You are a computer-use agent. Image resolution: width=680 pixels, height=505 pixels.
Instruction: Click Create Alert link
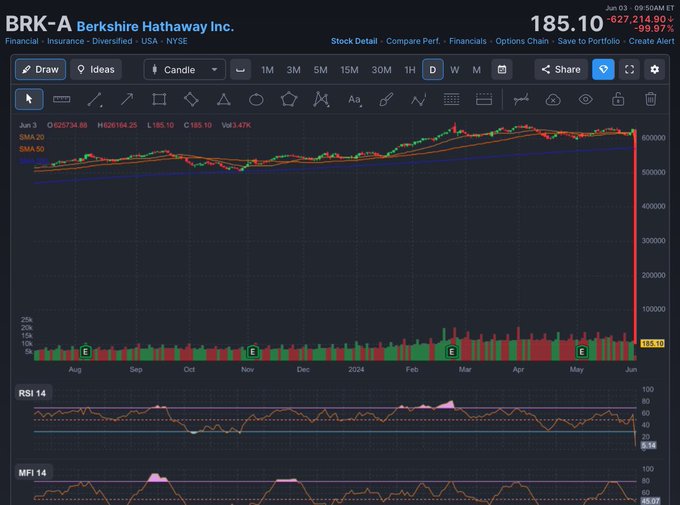click(651, 41)
